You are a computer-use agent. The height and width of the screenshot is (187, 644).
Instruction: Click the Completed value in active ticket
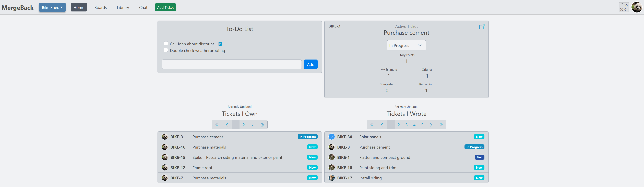tap(387, 91)
